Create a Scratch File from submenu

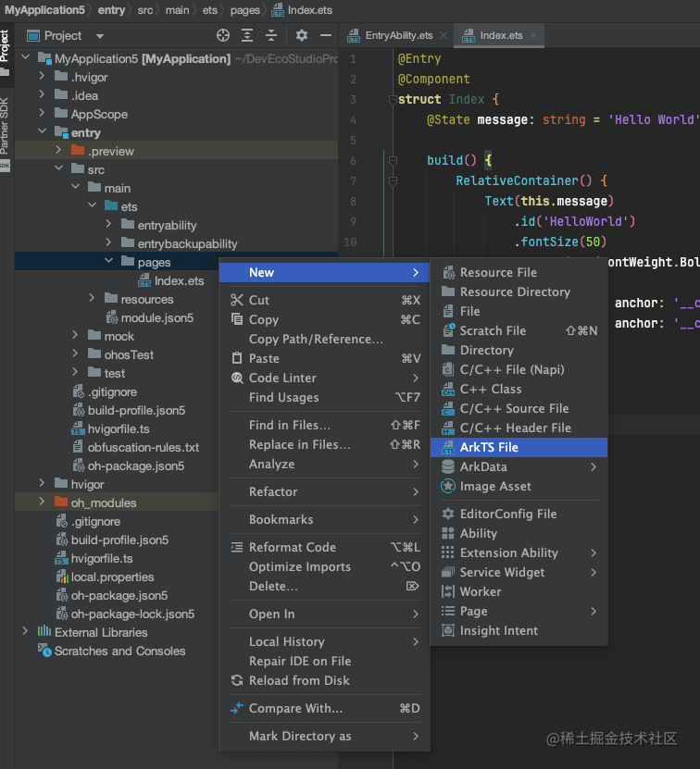[519, 330]
